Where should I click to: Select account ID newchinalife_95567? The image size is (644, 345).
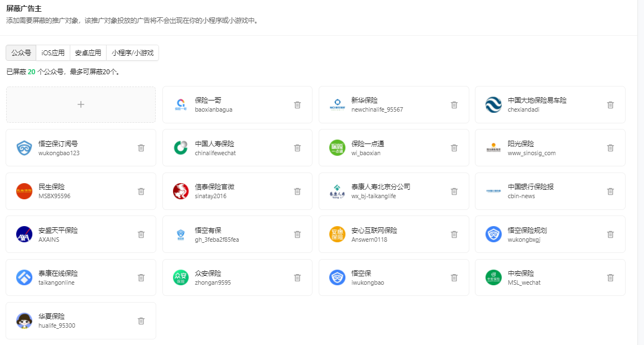coord(377,109)
